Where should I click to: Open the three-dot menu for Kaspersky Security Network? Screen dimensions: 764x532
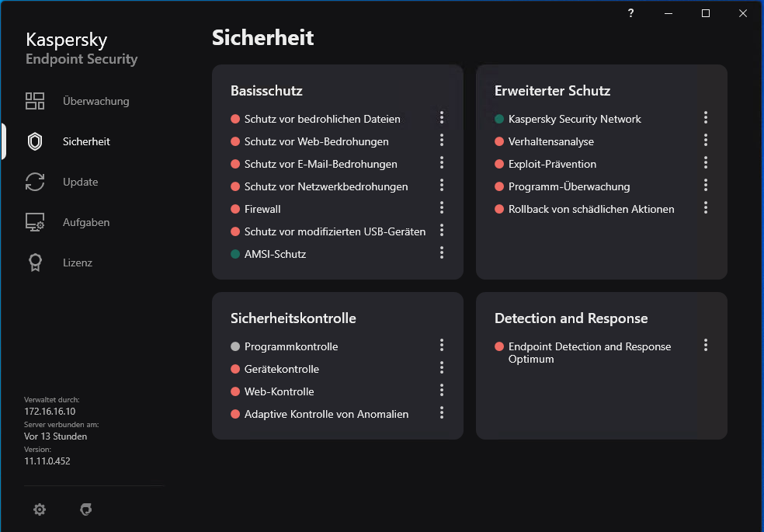pyautogui.click(x=706, y=117)
